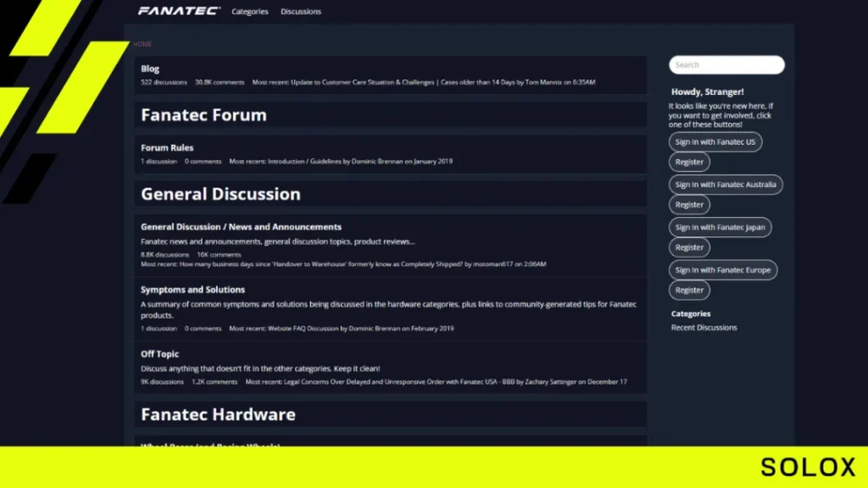The width and height of the screenshot is (868, 488).
Task: Open Website FAQ Discussion link
Action: point(303,329)
